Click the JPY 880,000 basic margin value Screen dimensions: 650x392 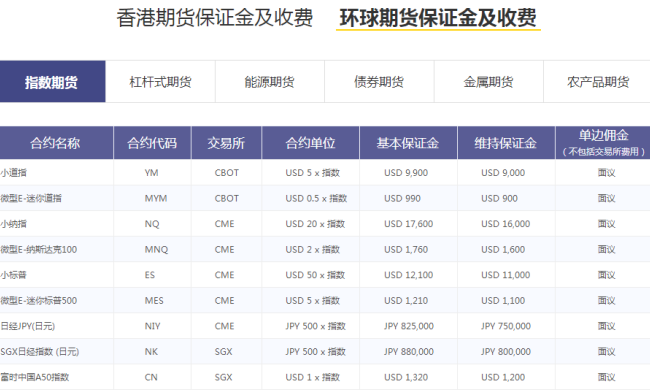(409, 352)
